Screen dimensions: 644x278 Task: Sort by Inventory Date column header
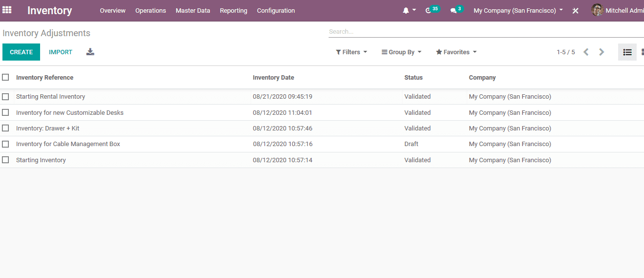pyautogui.click(x=273, y=77)
